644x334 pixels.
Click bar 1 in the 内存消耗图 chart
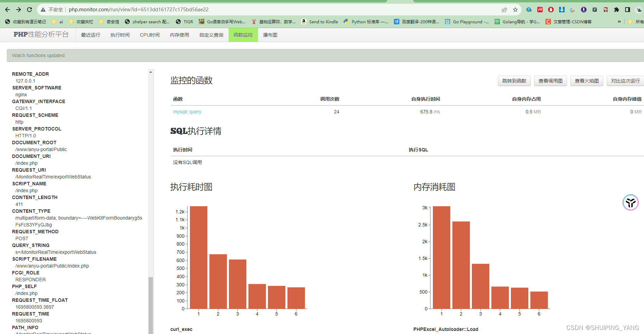pos(441,257)
